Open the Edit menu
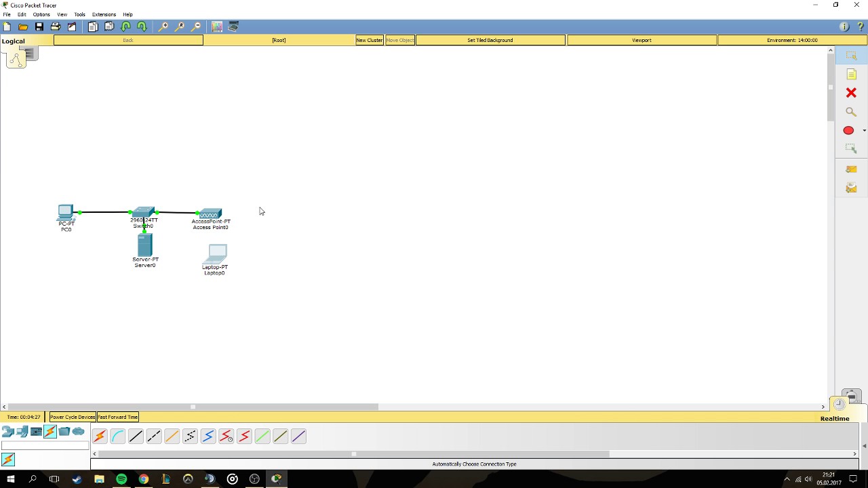 tap(22, 14)
